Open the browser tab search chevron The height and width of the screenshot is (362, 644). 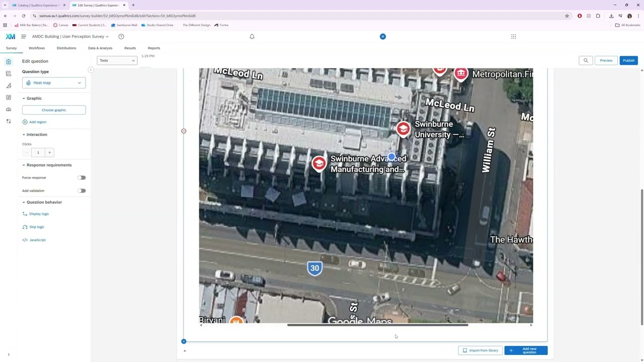click(x=5, y=5)
